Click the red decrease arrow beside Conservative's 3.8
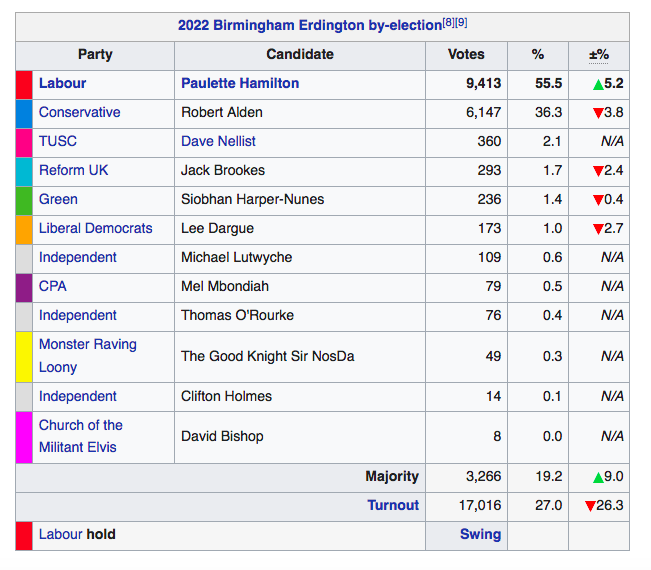 coord(597,113)
